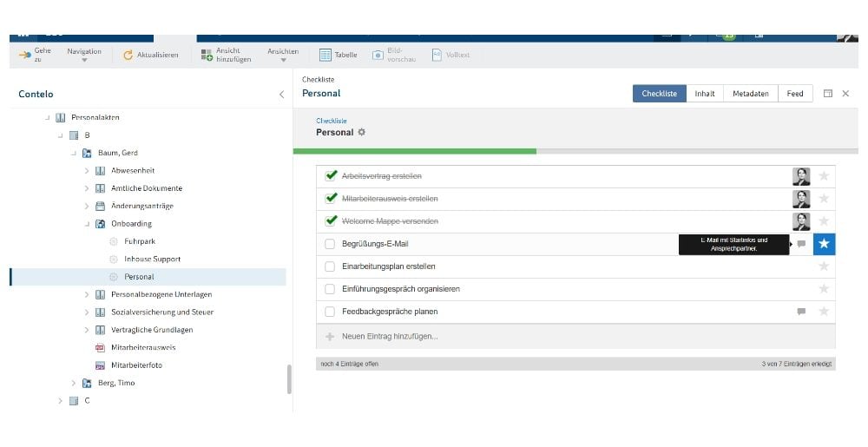The image size is (868, 447).
Task: Open the Navigation dropdown
Action: coord(84,55)
